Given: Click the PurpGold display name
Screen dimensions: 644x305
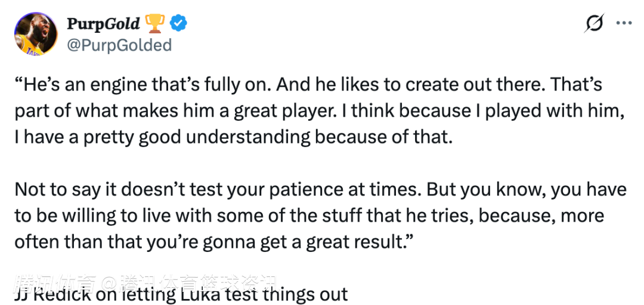Looking at the screenshot, I should 103,23.
